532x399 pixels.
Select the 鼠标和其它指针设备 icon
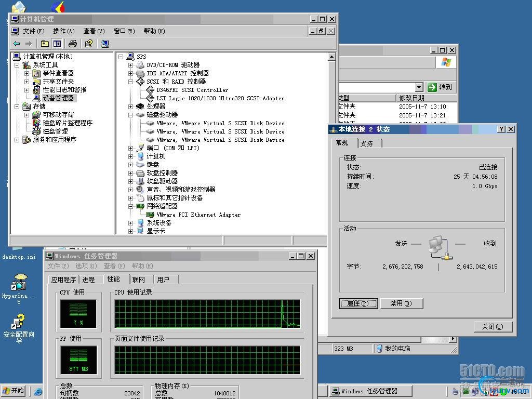(x=140, y=198)
